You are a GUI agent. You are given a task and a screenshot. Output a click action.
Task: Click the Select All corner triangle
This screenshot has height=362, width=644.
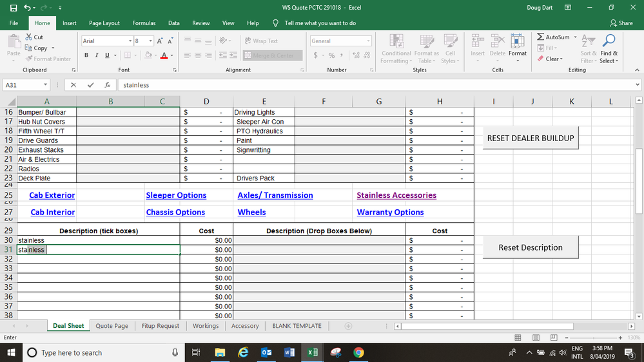coord(12,102)
